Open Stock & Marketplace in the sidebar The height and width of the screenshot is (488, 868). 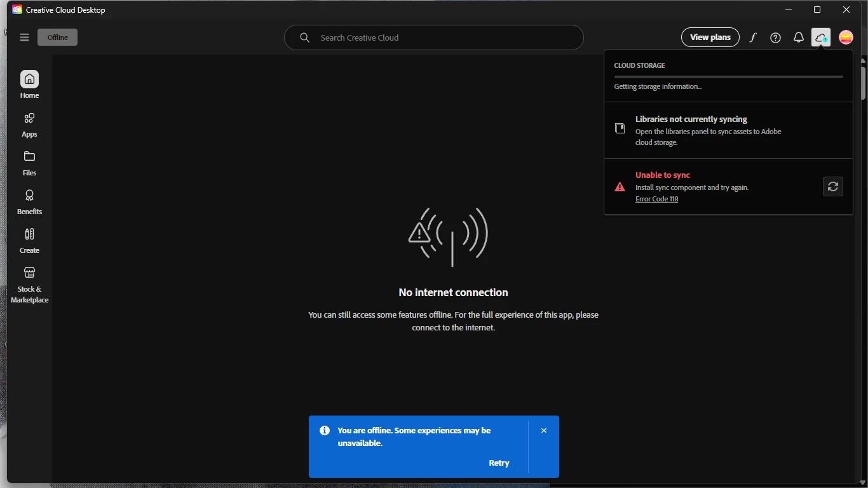pyautogui.click(x=29, y=285)
